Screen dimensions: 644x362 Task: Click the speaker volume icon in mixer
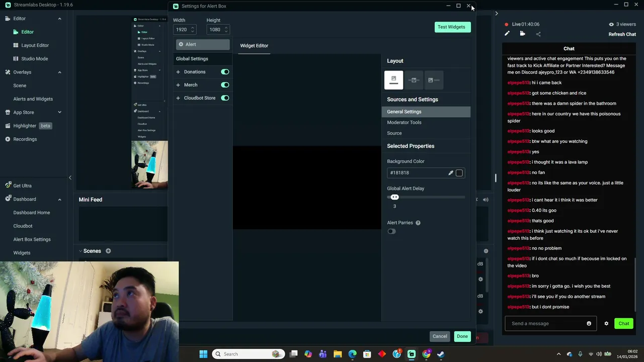[486, 200]
